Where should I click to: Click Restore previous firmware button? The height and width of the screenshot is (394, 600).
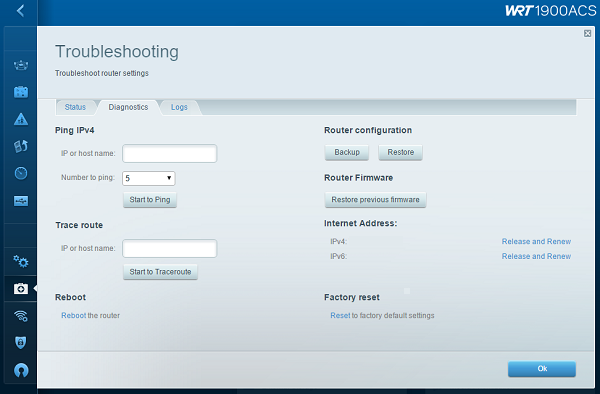click(x=375, y=200)
